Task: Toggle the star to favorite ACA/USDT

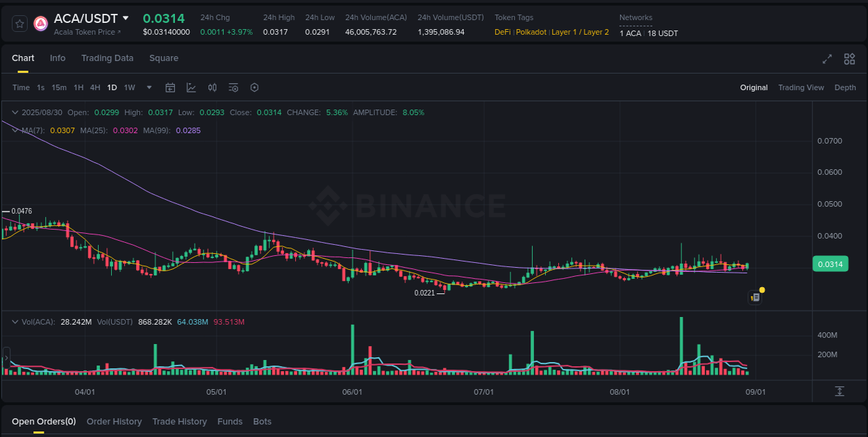Action: pos(19,23)
